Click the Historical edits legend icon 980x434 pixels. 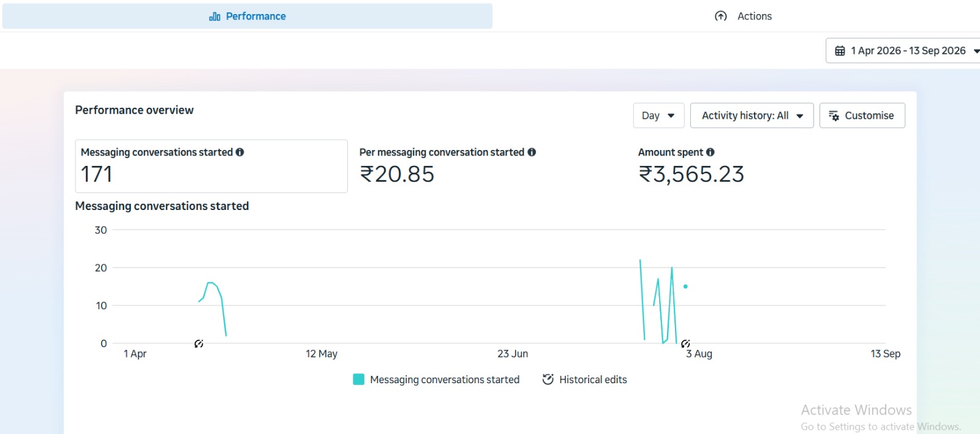548,380
